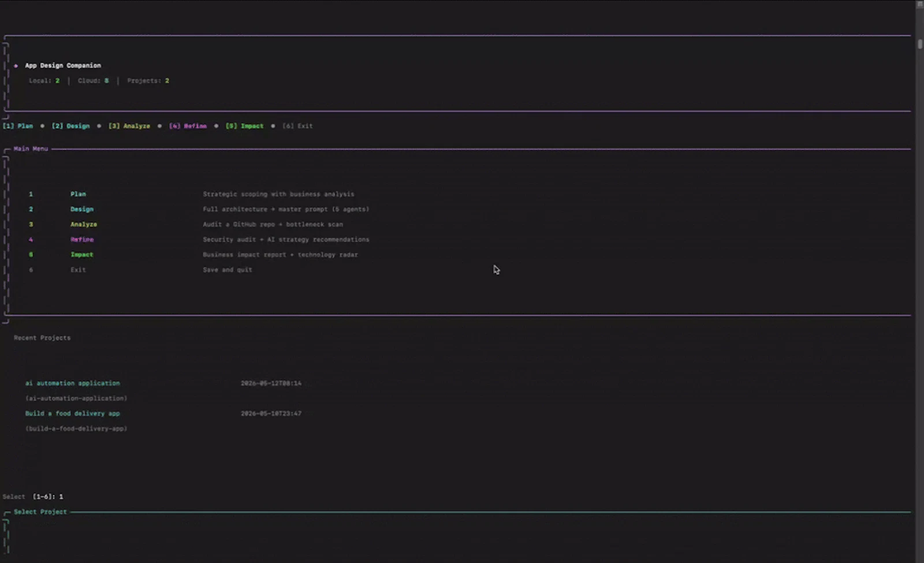Select the [1] Plan shortcut in the top bar

18,126
